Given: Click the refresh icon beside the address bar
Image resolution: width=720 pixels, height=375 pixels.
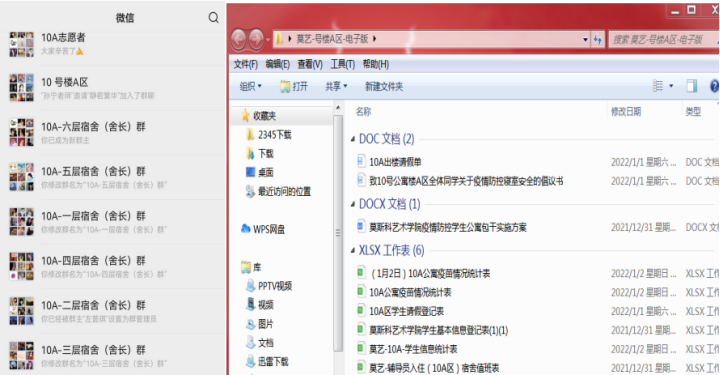Looking at the screenshot, I should tap(597, 39).
